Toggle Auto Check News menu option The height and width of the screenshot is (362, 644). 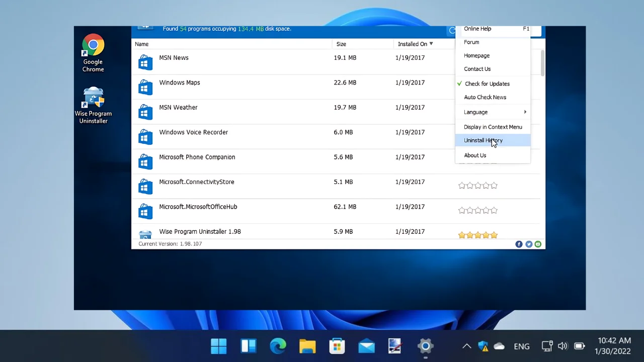click(x=493, y=97)
